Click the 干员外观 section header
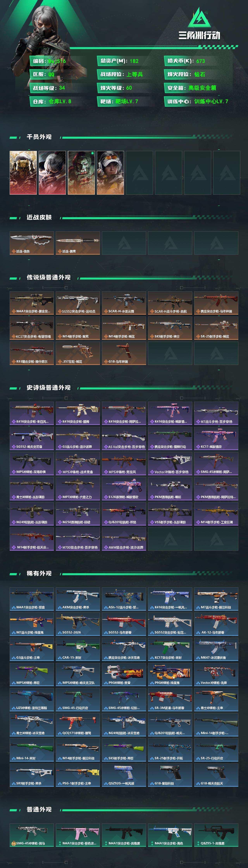 click(x=39, y=137)
